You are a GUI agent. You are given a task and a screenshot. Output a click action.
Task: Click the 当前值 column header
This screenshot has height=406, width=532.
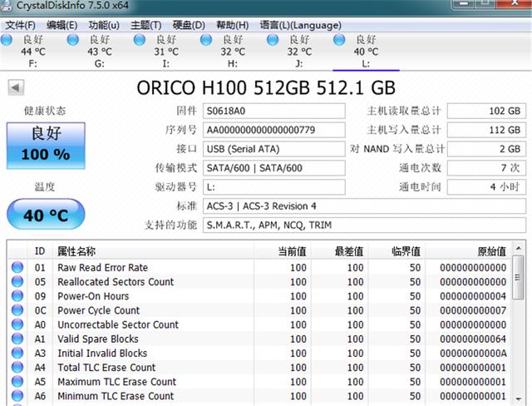(283, 251)
